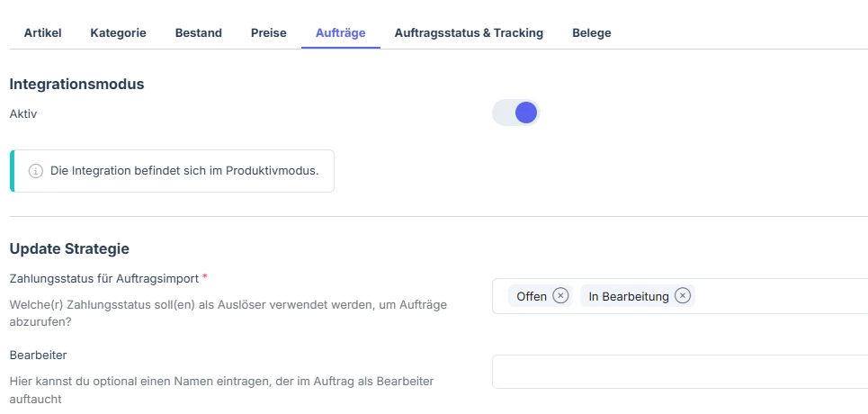Open the Artikel tab
The image size is (868, 414).
pos(42,32)
